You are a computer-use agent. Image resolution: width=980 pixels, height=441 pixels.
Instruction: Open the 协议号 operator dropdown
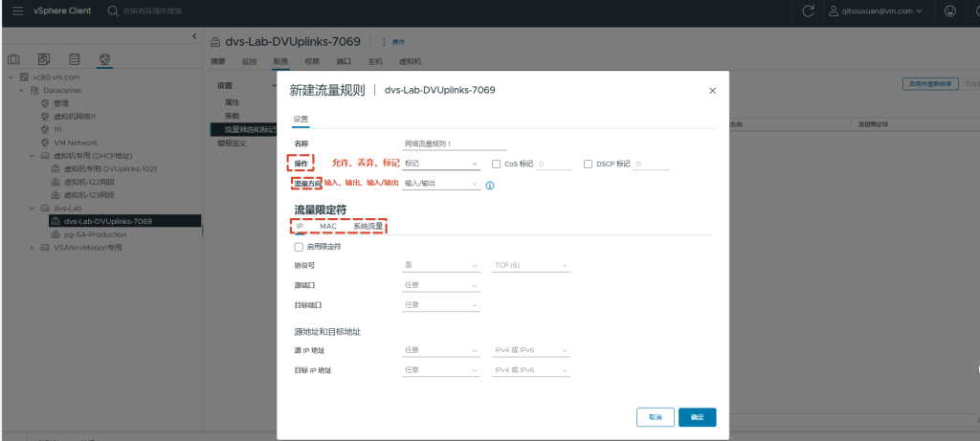click(441, 265)
